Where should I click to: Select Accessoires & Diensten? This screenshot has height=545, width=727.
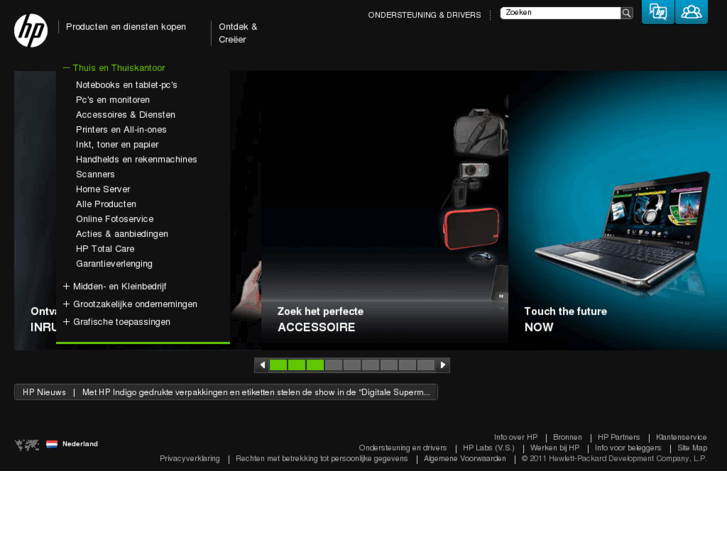coord(125,115)
